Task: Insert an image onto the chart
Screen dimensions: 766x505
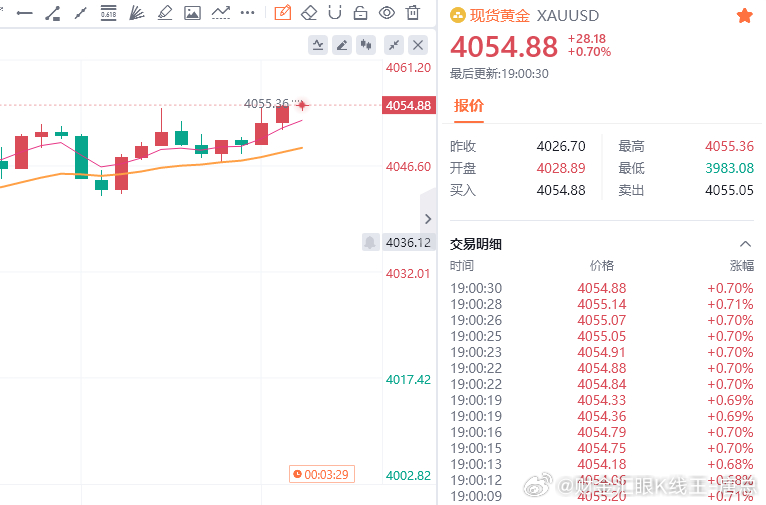Action: pyautogui.click(x=192, y=13)
